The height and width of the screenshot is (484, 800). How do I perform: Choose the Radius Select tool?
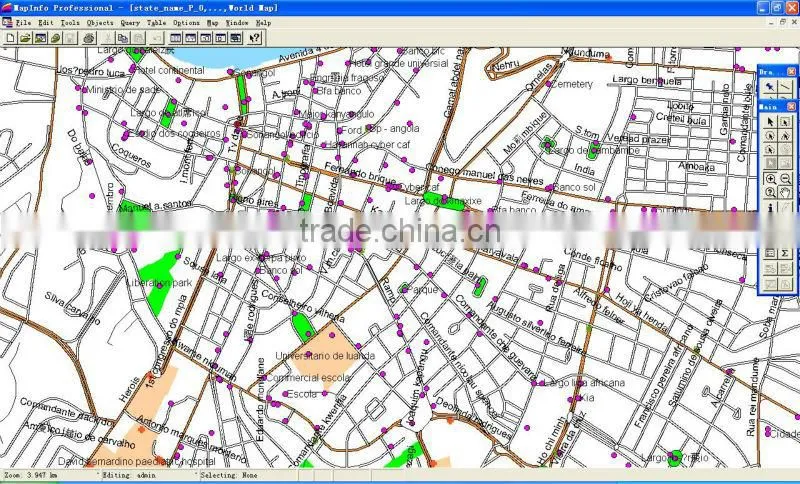(770, 136)
